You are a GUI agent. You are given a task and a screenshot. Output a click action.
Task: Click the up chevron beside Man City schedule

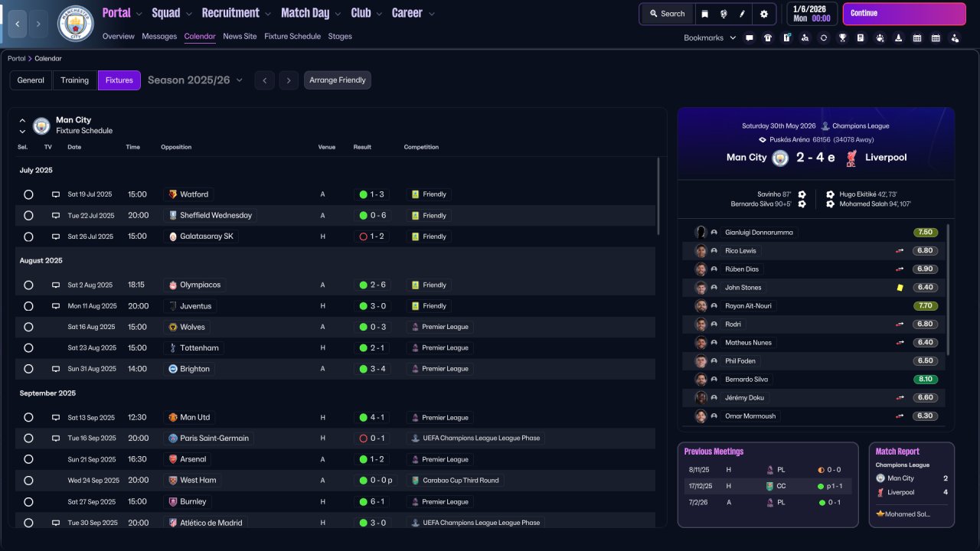coord(22,120)
